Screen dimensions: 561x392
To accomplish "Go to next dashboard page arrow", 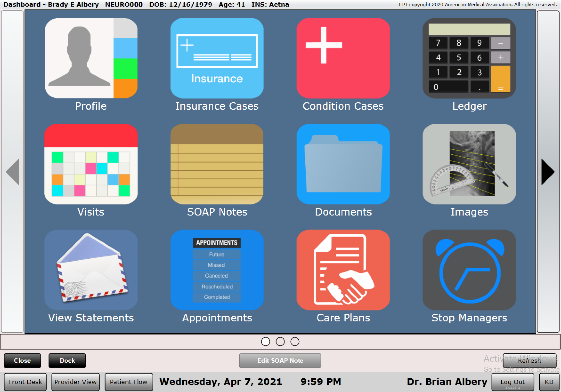I will [548, 172].
